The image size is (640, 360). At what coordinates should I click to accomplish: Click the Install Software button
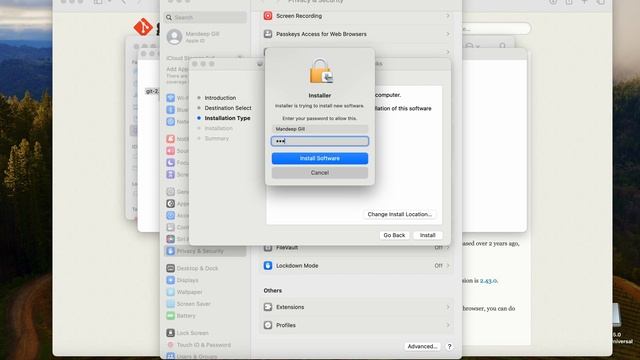[320, 158]
